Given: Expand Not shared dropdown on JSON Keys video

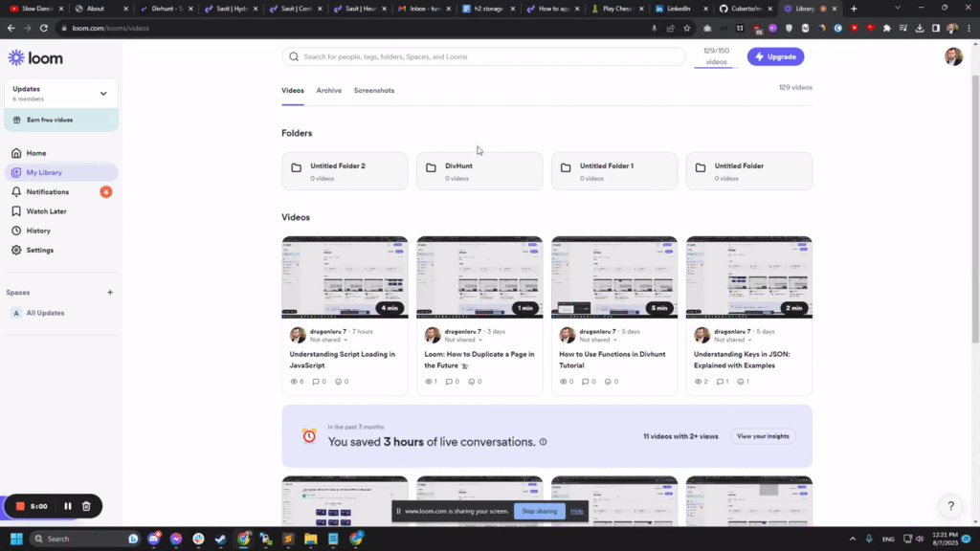Looking at the screenshot, I should click(733, 340).
